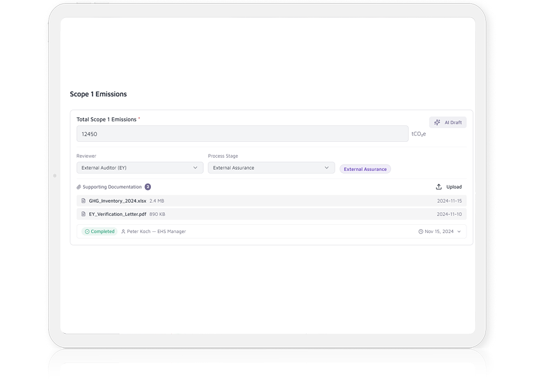538x392 pixels.
Task: Click the AI Draft button label
Action: pyautogui.click(x=453, y=122)
